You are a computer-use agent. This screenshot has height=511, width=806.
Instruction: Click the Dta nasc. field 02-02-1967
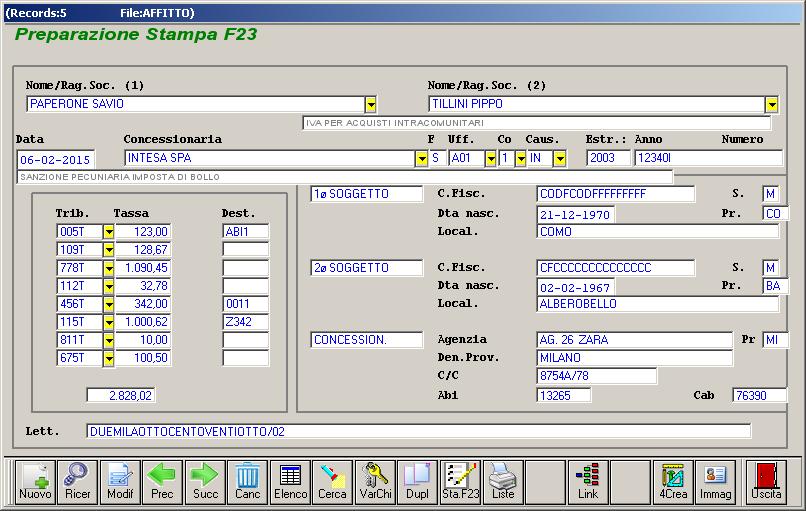576,287
